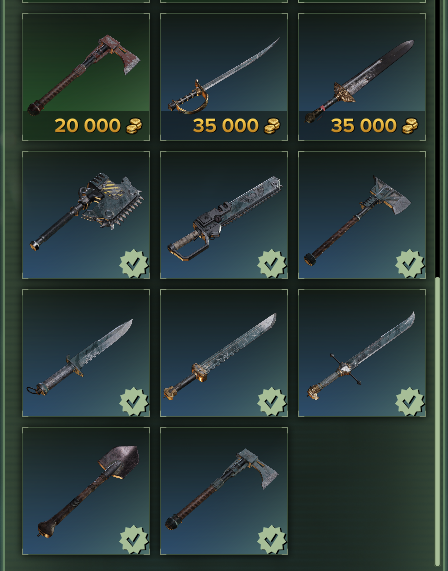Choose the entrenching shovel weapon
448x571 pixels.
tap(86, 491)
